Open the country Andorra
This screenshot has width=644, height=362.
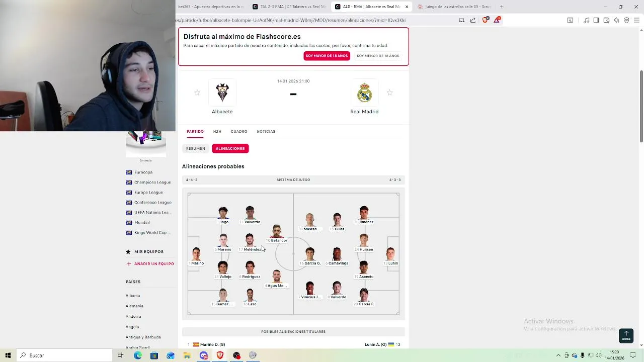[133, 316]
